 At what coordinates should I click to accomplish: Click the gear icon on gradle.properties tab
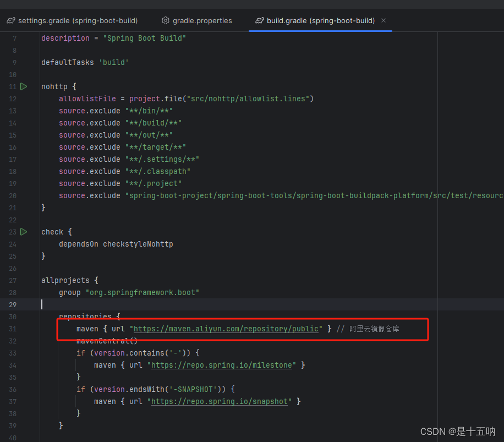coord(165,20)
